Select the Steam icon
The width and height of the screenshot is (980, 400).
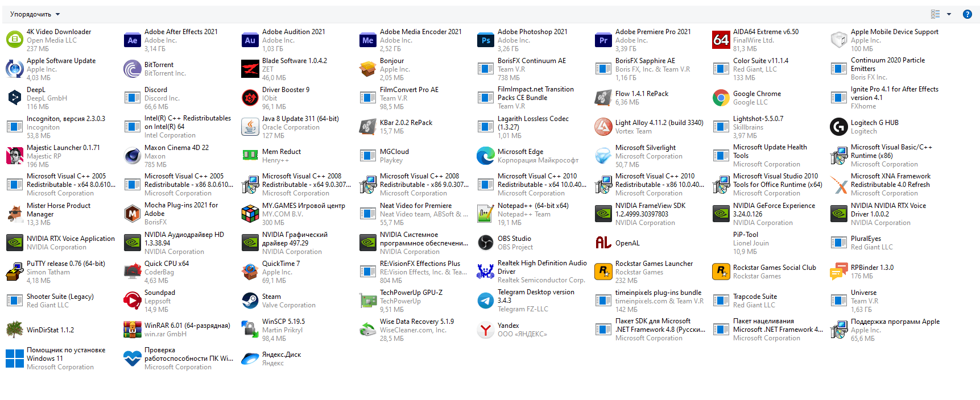[x=250, y=301]
